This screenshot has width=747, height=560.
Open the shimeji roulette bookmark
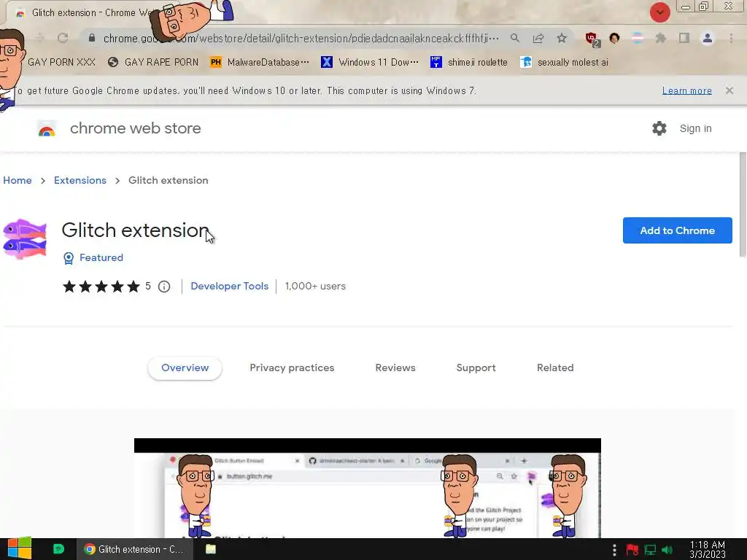pos(469,62)
